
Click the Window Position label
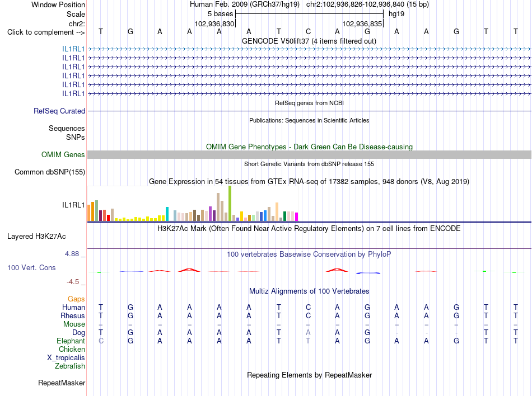(58, 4)
